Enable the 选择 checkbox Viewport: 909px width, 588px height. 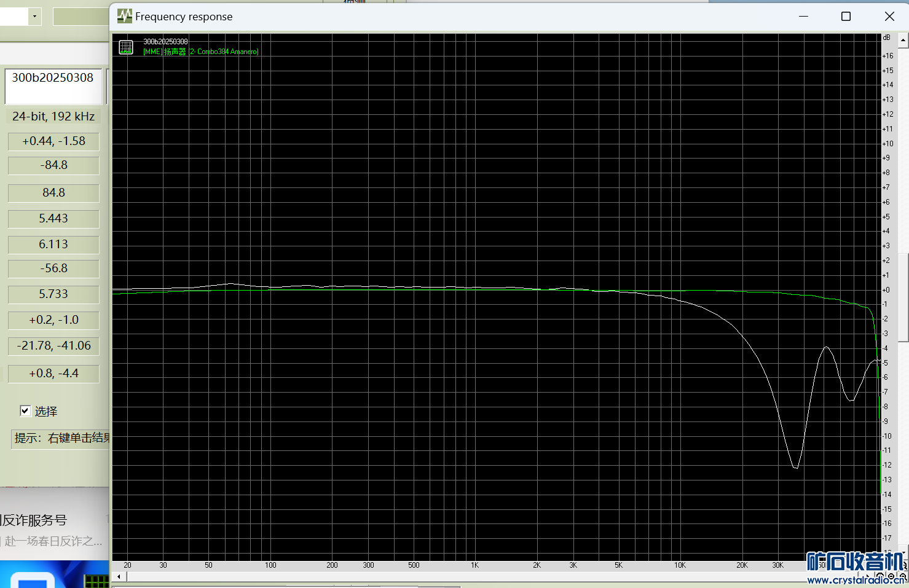[25, 411]
